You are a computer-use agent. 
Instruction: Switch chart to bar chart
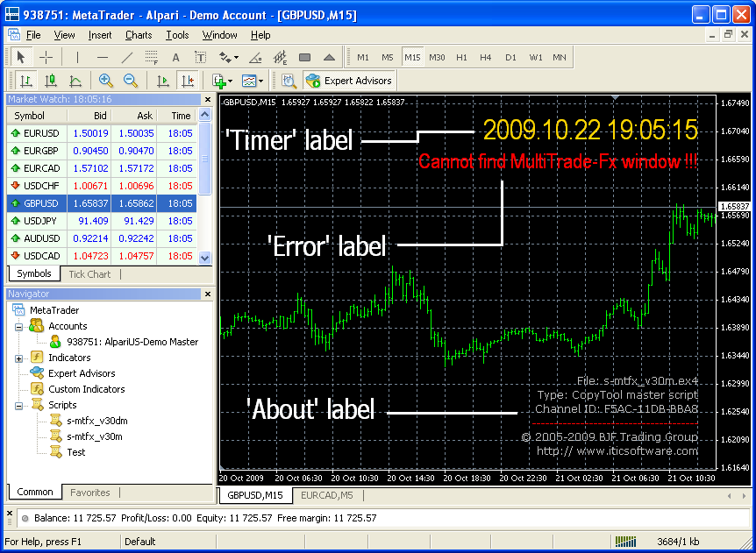pos(26,81)
